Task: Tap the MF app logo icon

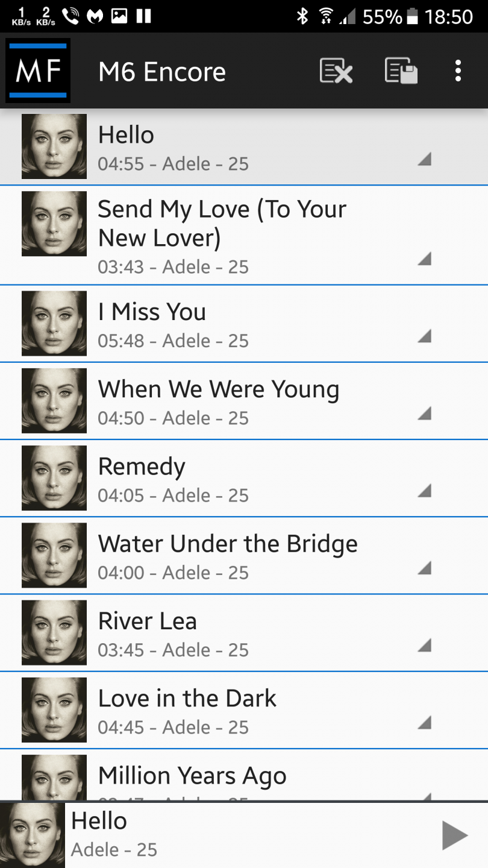Action: [x=38, y=71]
